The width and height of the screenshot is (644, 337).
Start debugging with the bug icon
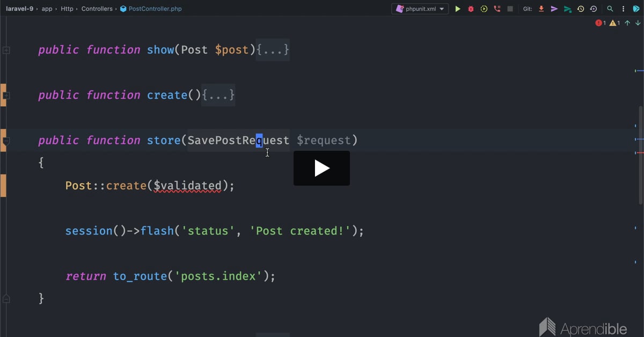coord(471,9)
